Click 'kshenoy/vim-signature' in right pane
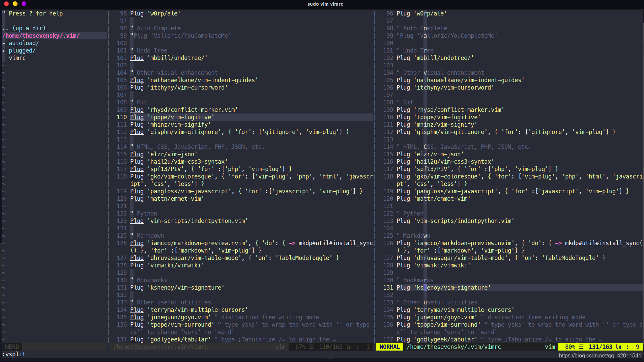The image size is (644, 362). [452, 288]
